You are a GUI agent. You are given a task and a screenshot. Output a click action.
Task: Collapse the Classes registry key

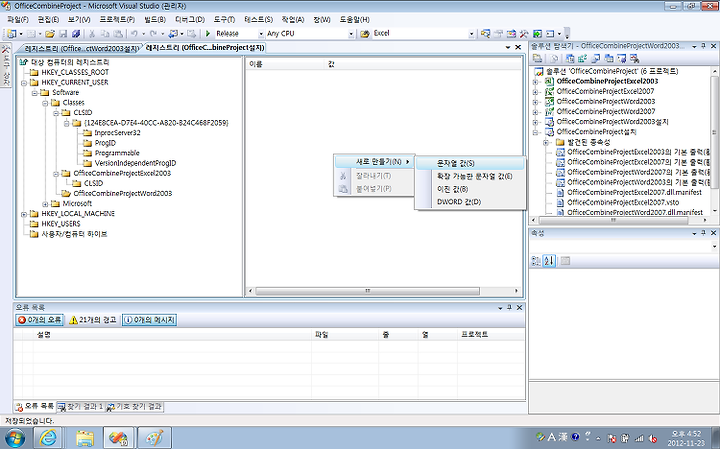pyautogui.click(x=45, y=103)
